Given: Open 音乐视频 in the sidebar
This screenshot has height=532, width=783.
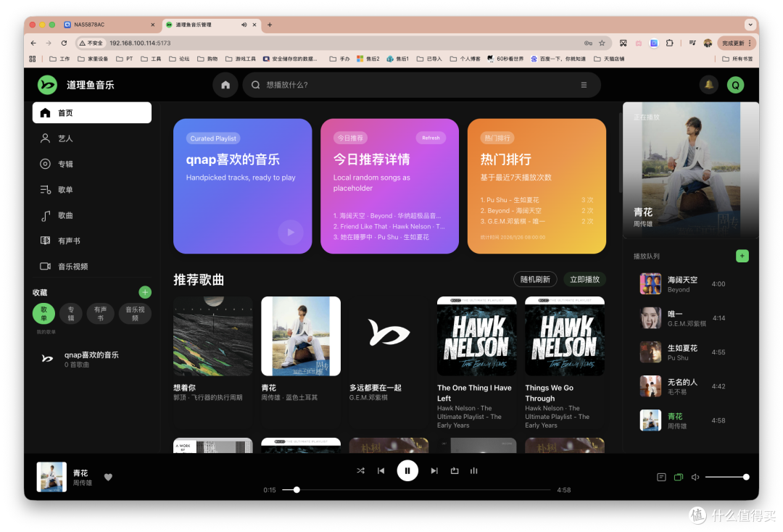Looking at the screenshot, I should (92, 267).
